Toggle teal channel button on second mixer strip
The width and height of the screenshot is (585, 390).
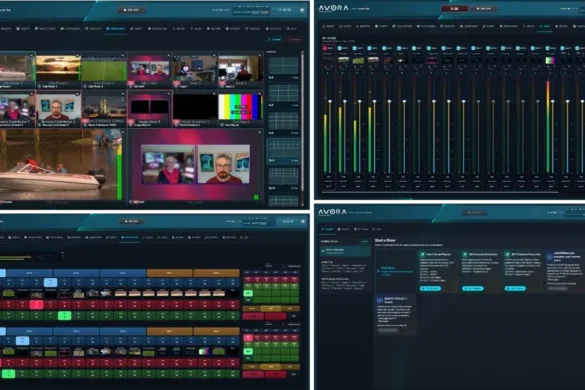[x=340, y=48]
